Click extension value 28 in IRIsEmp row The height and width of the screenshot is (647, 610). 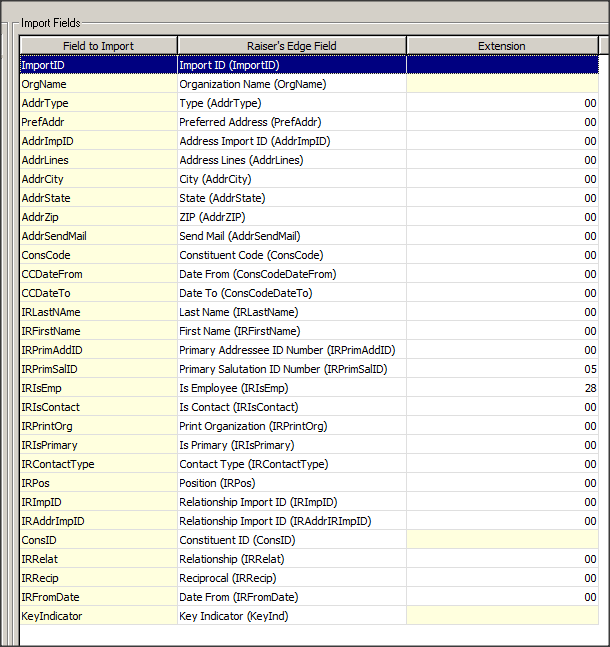502,388
